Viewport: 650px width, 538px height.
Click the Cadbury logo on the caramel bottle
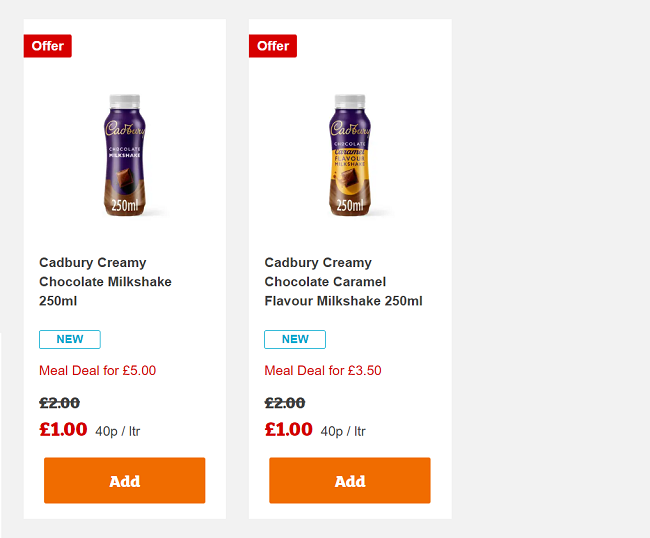click(350, 129)
